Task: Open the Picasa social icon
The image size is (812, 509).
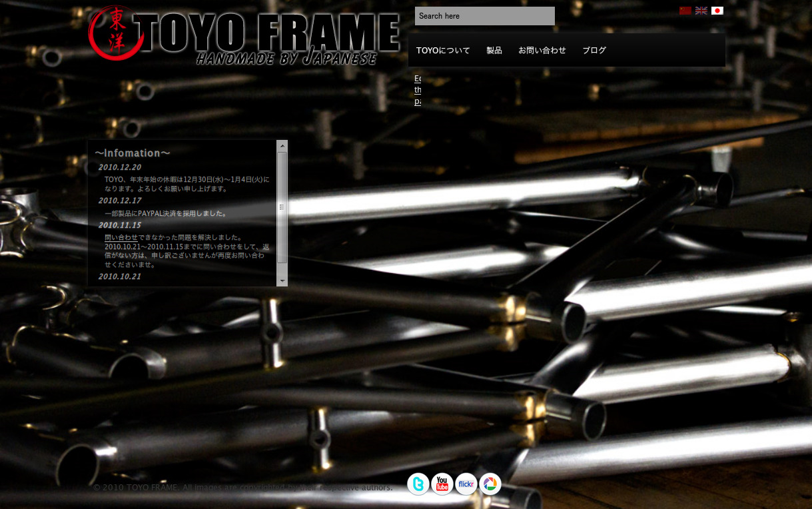Action: coord(490,484)
